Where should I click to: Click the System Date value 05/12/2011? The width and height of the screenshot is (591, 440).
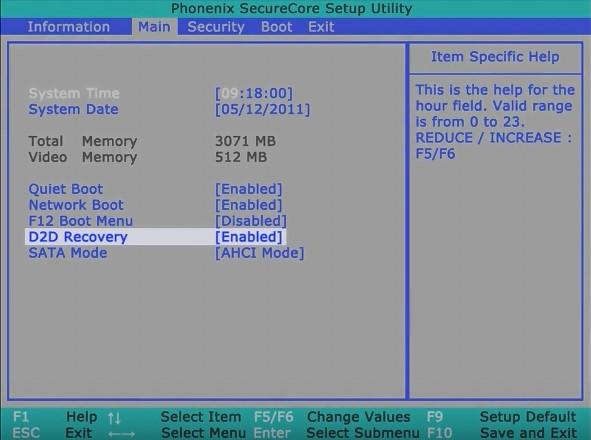(x=263, y=109)
